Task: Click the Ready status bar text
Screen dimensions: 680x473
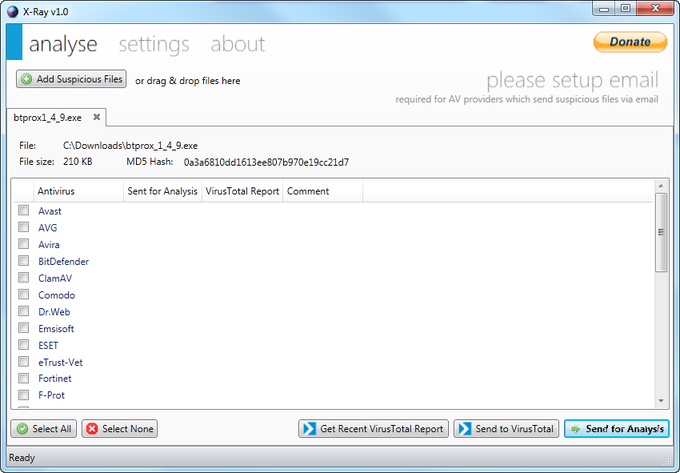Action: pos(22,458)
